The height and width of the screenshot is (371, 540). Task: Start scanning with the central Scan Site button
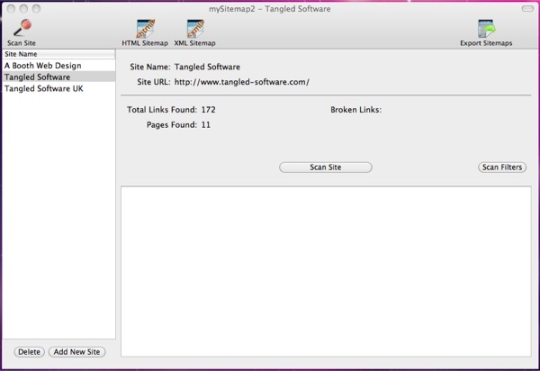coord(325,167)
